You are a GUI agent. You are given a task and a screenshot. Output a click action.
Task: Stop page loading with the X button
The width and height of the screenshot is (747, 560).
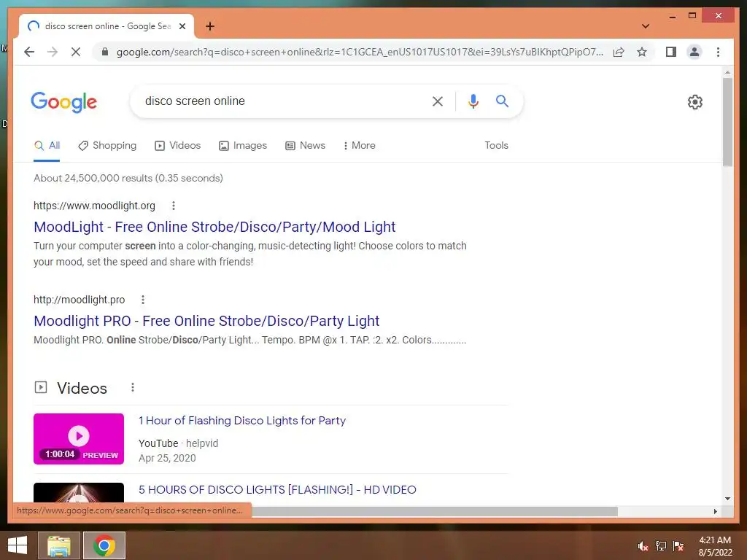click(76, 52)
